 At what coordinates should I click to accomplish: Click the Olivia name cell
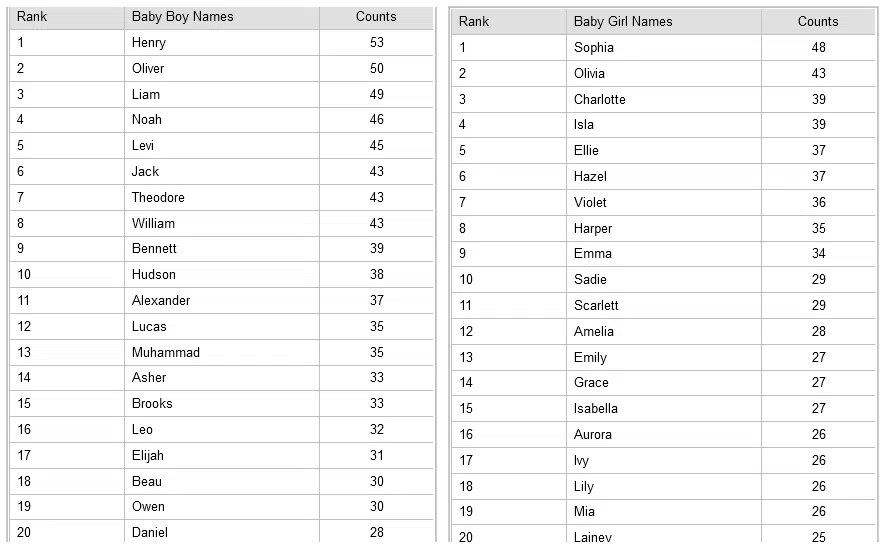click(664, 74)
